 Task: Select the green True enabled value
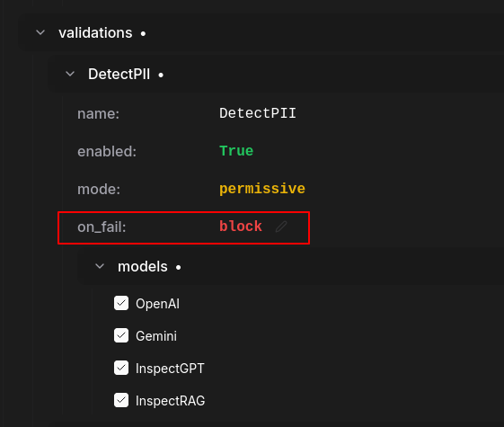(x=236, y=151)
